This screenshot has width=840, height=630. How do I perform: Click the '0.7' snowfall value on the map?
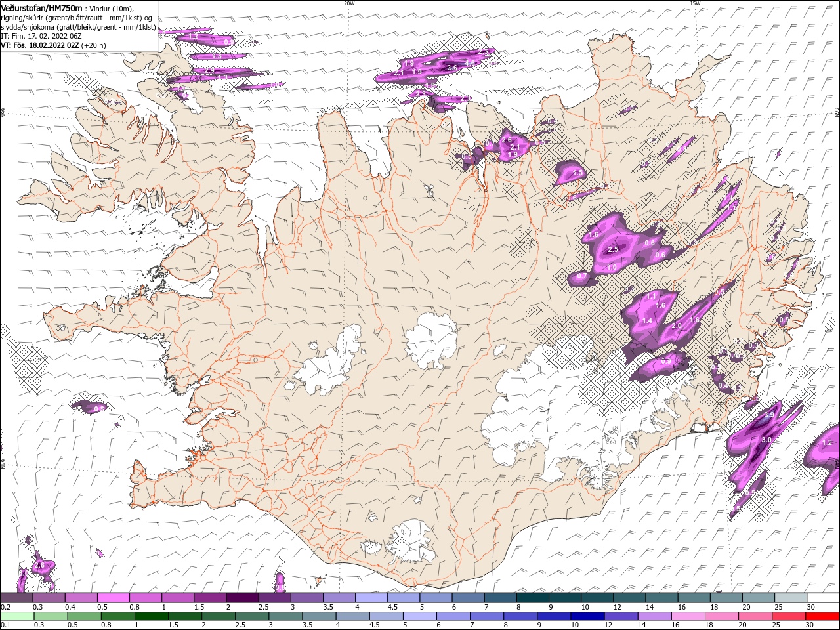point(582,277)
